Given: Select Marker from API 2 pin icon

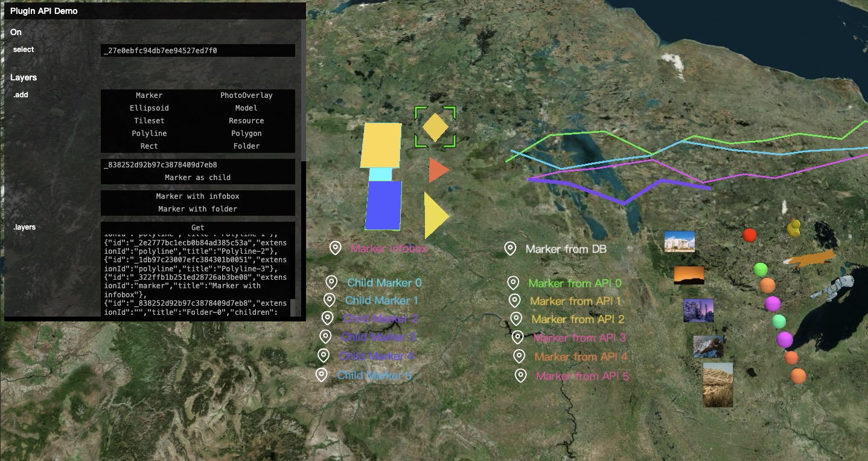Looking at the screenshot, I should [516, 318].
